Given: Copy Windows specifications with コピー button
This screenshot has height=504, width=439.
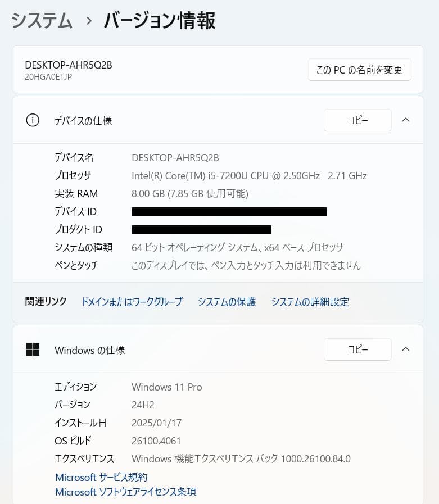Looking at the screenshot, I should click(357, 349).
